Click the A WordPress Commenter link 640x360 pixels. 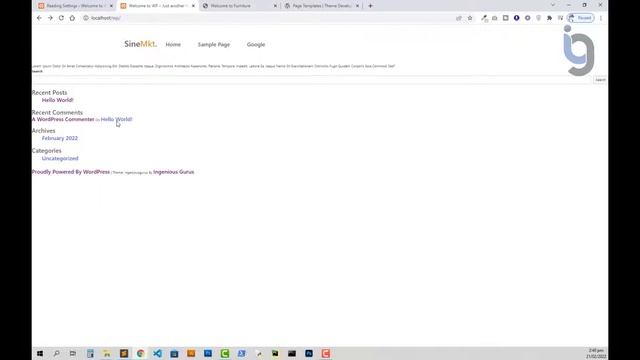point(63,119)
